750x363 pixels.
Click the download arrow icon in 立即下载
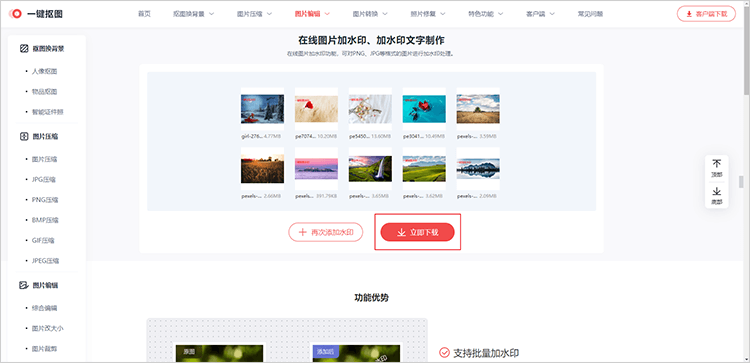pos(401,232)
